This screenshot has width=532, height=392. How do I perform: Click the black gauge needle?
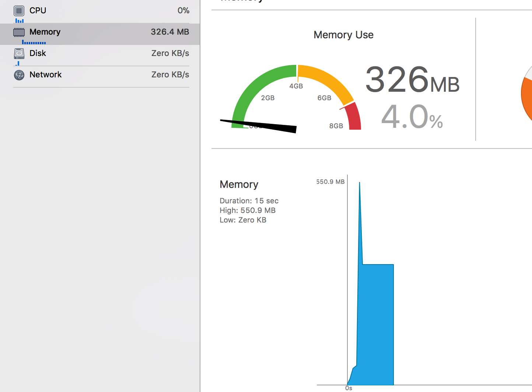click(265, 125)
